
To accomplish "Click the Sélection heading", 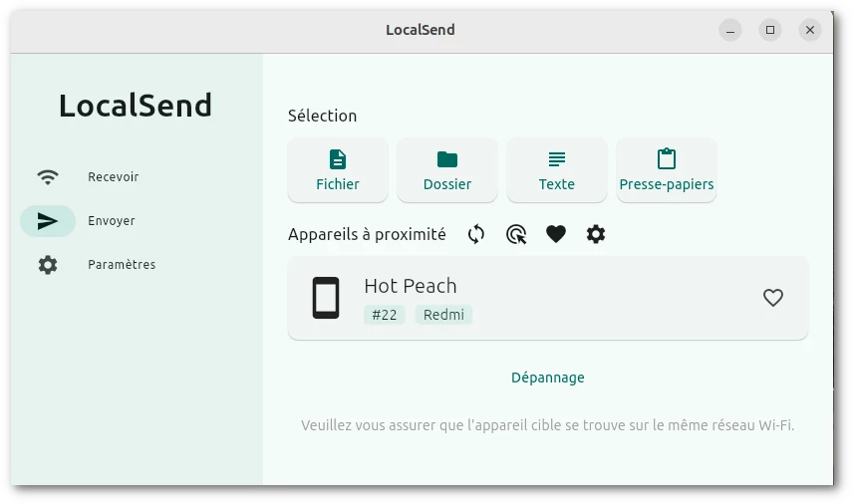I will (x=323, y=116).
